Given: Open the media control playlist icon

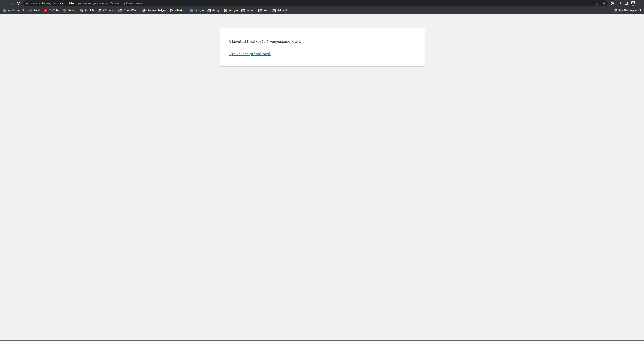Looking at the screenshot, I should point(619,3).
